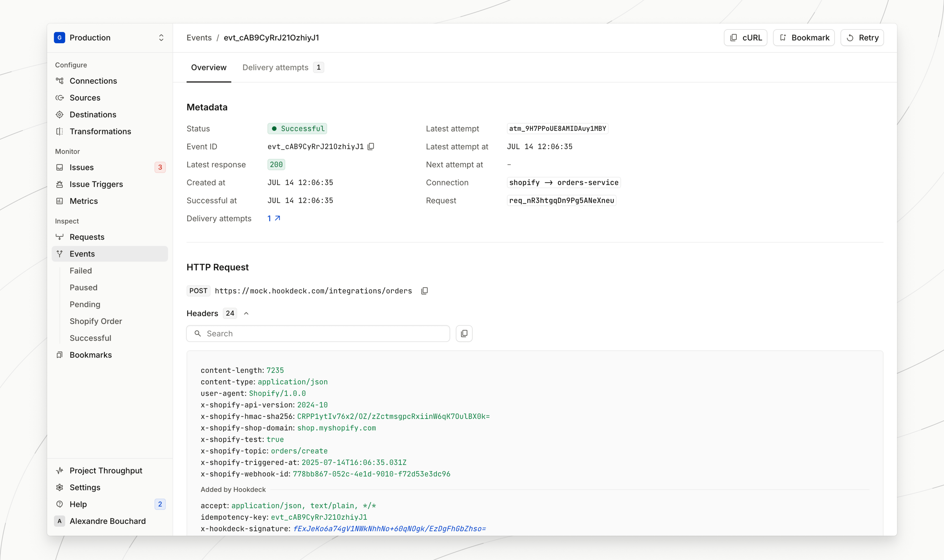Select the Transformations icon
944x560 pixels.
pos(60,131)
